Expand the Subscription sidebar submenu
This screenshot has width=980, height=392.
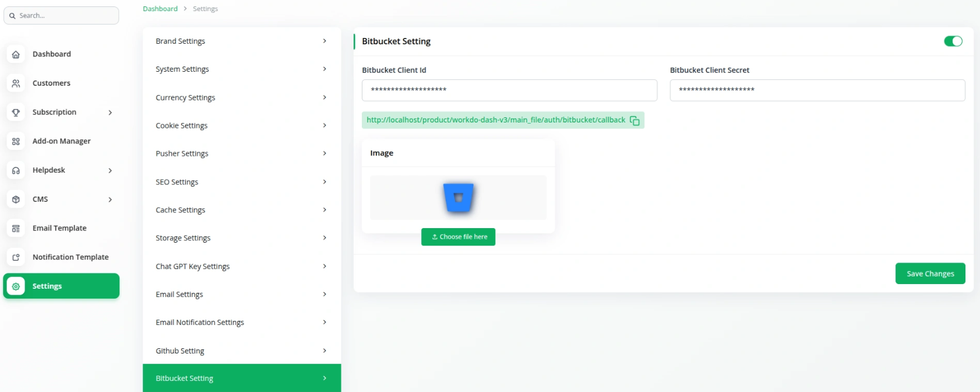click(110, 113)
